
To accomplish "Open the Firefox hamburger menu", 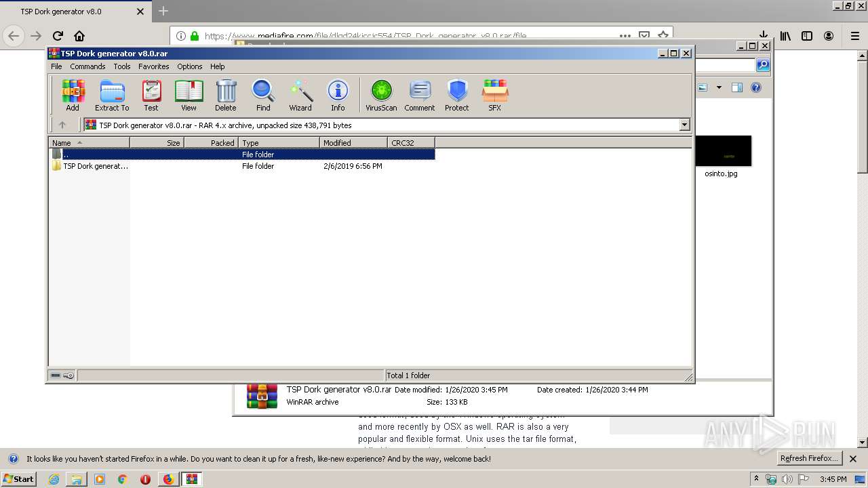I will click(x=855, y=36).
